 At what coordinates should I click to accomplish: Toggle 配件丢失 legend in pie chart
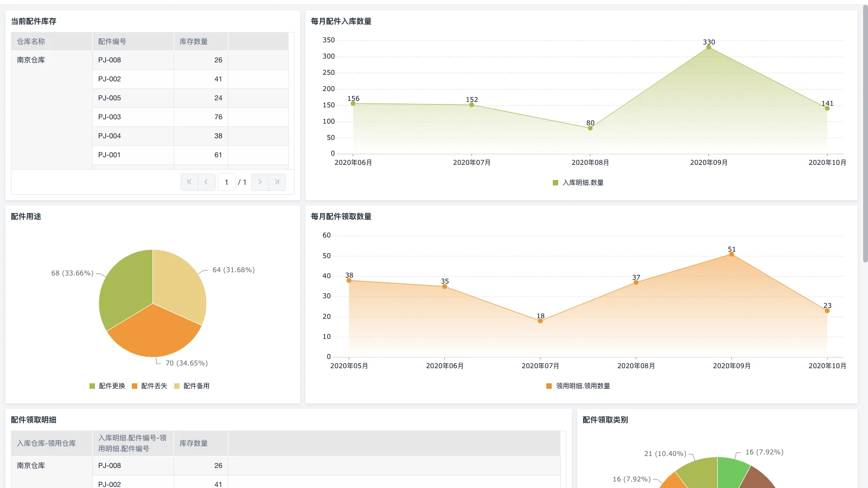[150, 386]
